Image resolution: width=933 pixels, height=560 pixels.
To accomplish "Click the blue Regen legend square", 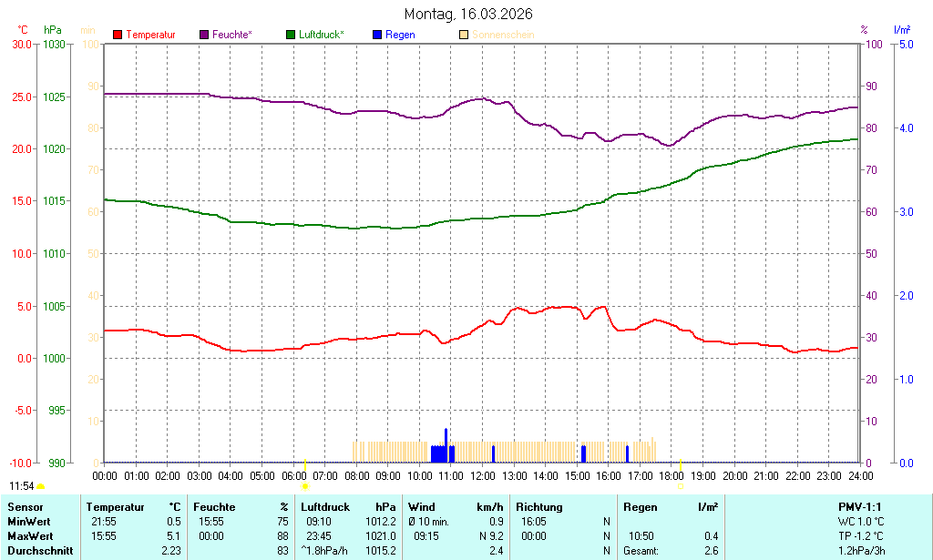I will pos(377,35).
